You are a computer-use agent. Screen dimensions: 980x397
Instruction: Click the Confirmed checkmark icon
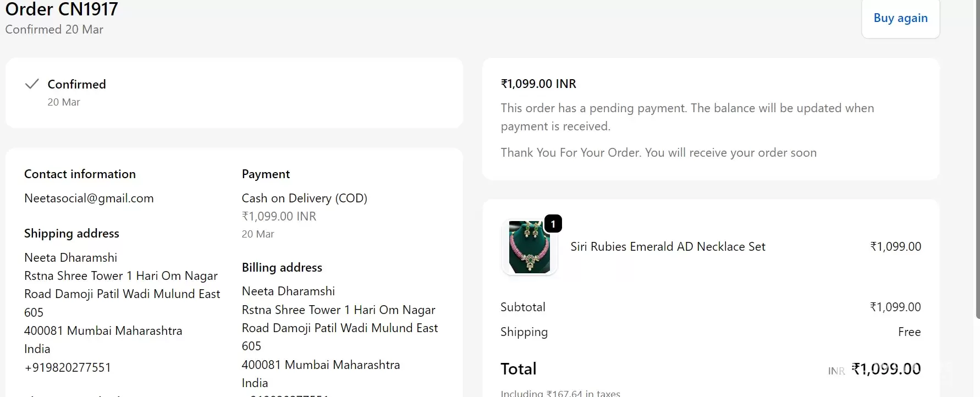pos(32,84)
